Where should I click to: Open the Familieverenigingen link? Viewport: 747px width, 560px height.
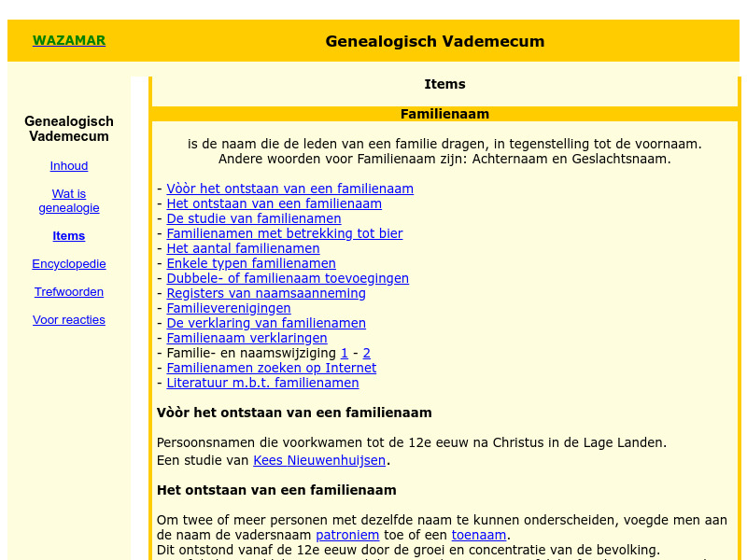pyautogui.click(x=228, y=308)
